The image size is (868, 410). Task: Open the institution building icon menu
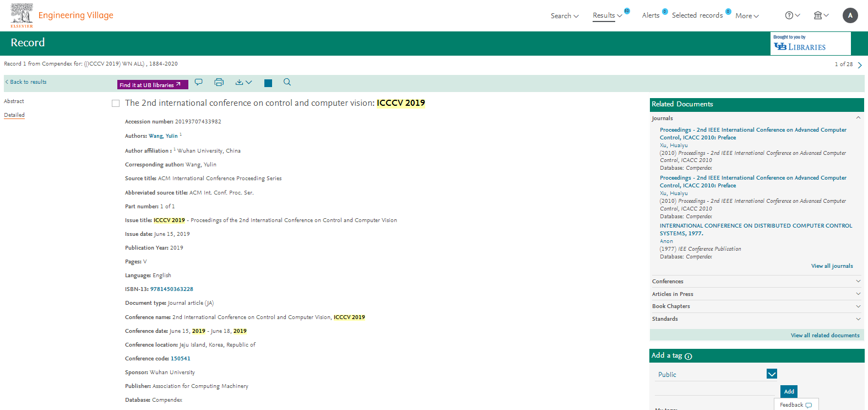pos(821,15)
